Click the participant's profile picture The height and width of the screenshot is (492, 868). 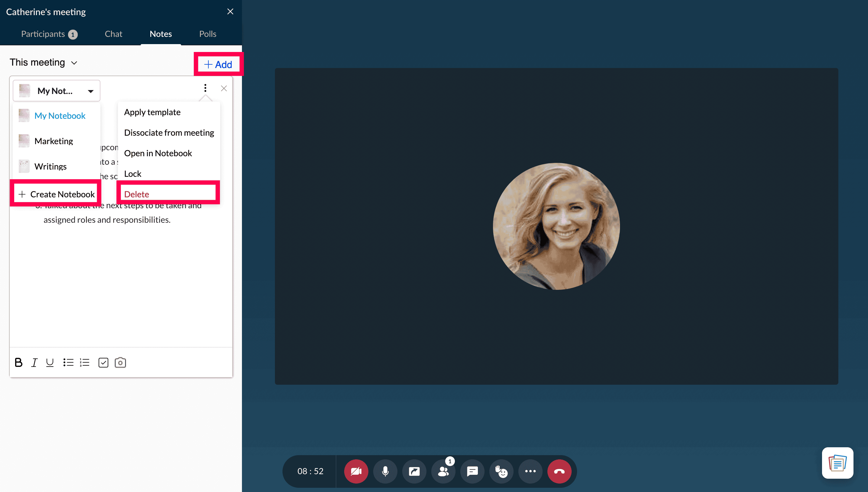(556, 226)
